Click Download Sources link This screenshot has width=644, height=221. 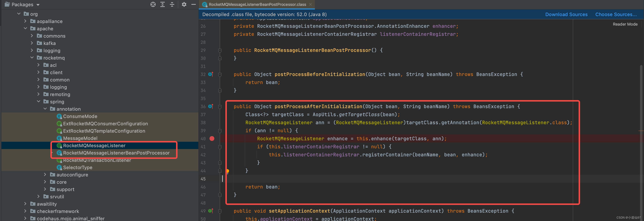[566, 14]
